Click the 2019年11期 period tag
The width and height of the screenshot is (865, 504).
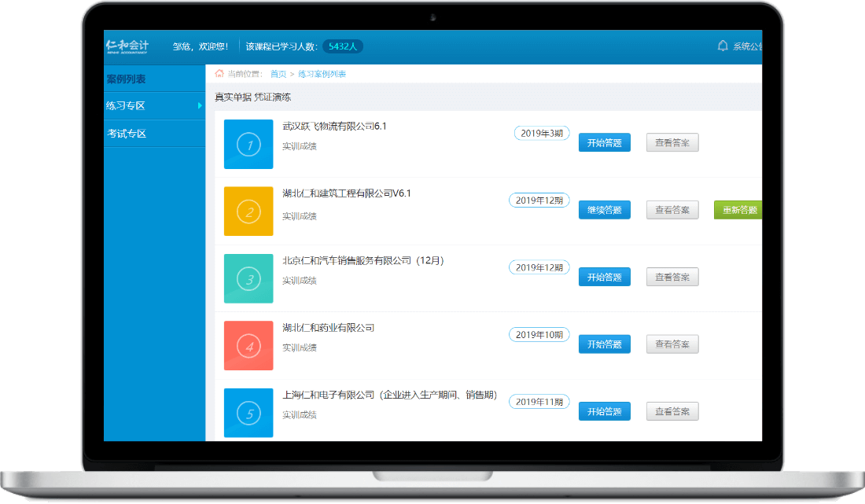539,403
